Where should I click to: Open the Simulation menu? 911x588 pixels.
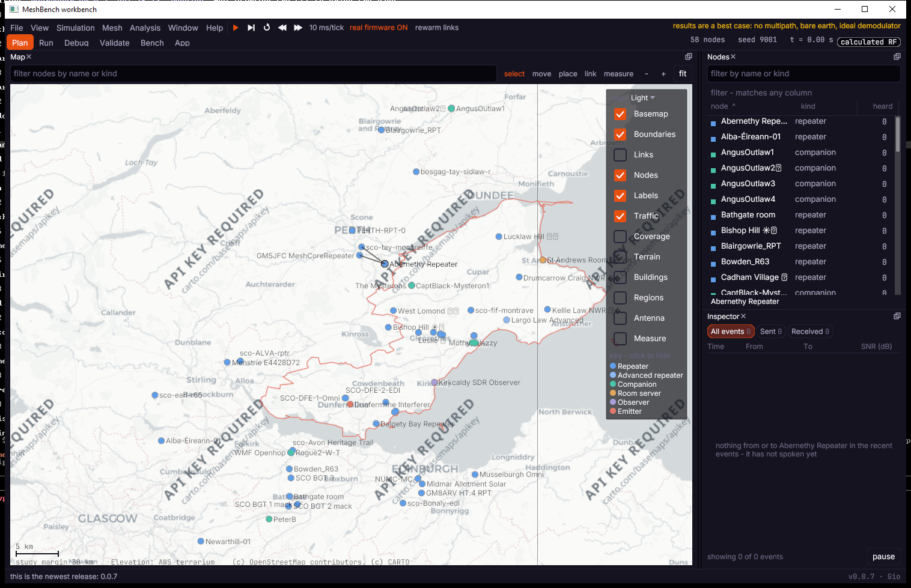point(76,28)
